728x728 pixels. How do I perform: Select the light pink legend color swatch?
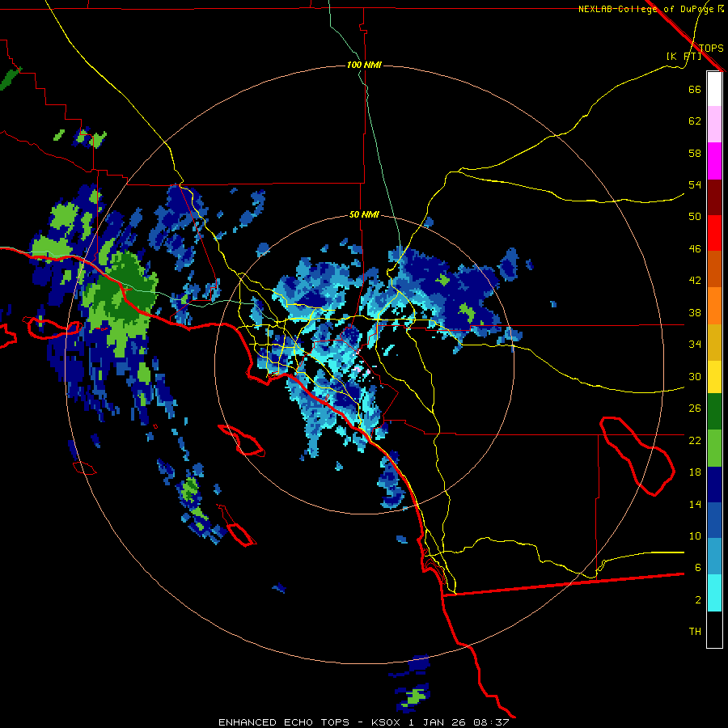pos(714,124)
